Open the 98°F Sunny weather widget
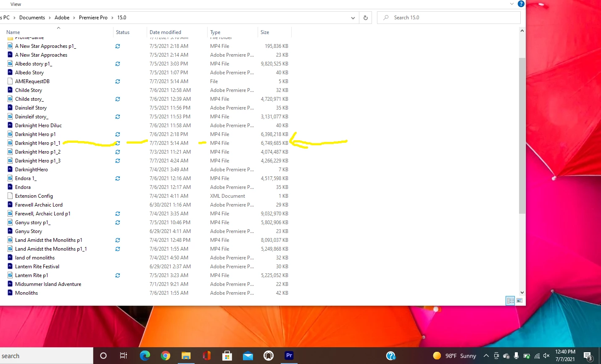Viewport: 601px width, 364px height. point(454,356)
